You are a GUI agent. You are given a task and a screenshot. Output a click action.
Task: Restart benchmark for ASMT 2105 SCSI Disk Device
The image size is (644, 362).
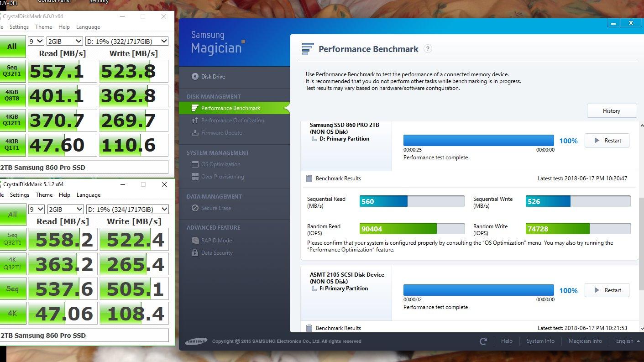pyautogui.click(x=607, y=290)
